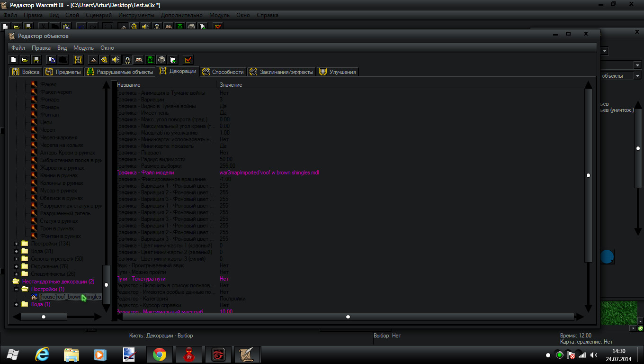Click the Warcraft III editor taskbar icon
Screen dimensions: 644x364
[x=248, y=355]
